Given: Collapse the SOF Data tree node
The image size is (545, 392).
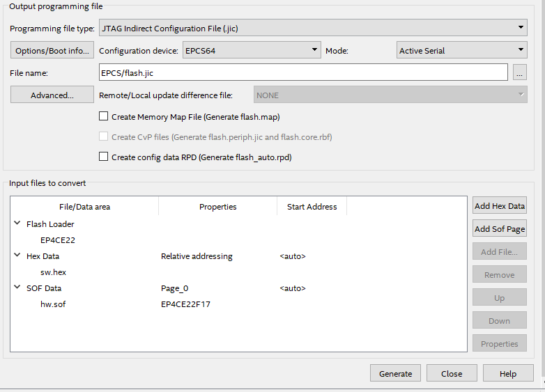Looking at the screenshot, I should 17,288.
